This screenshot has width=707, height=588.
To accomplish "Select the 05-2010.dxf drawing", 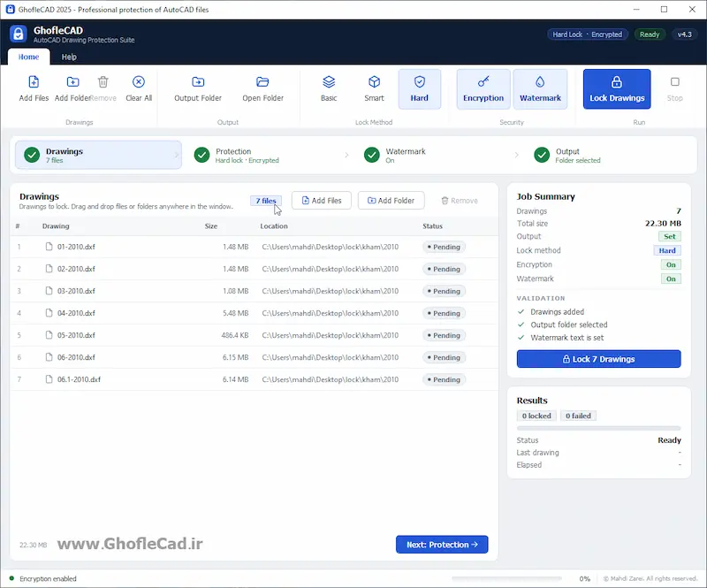I will (255, 335).
